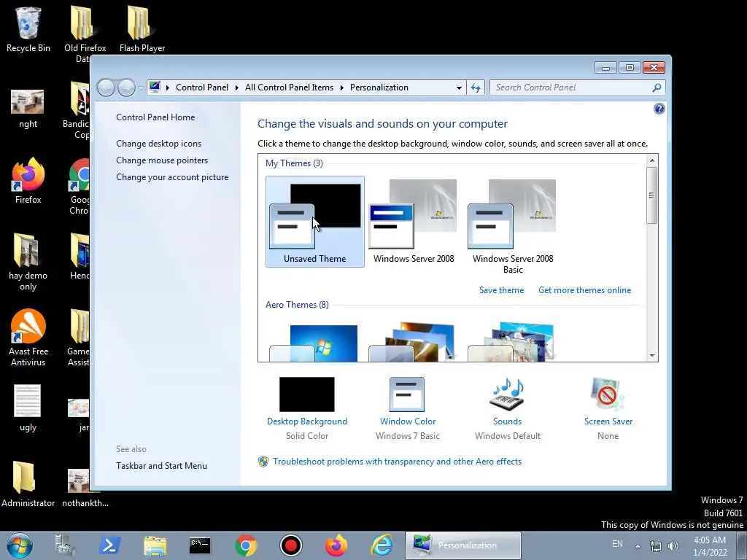Viewport: 747px width, 560px height.
Task: Select the Administrator folder on desktop
Action: pos(28,484)
